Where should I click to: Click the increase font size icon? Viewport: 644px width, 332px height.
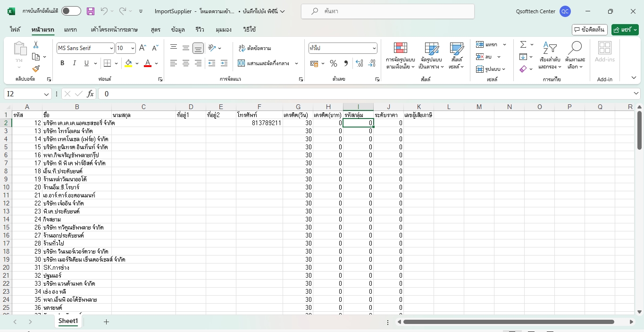click(142, 48)
